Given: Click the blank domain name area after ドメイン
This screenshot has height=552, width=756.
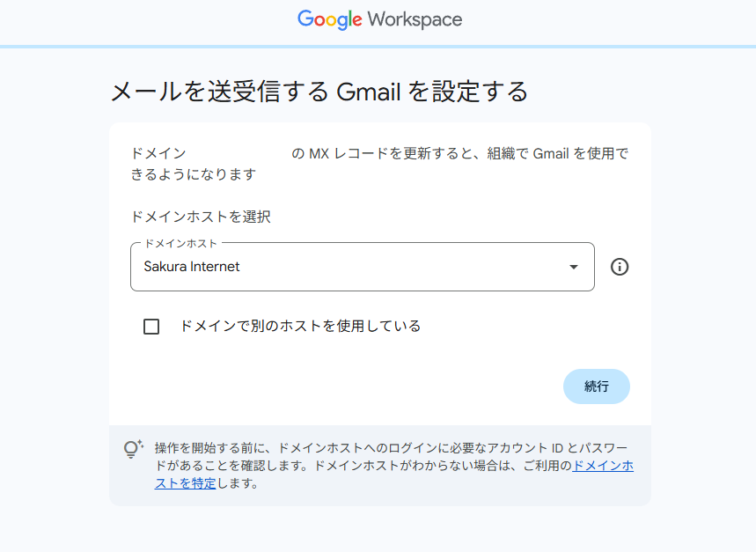Looking at the screenshot, I should [x=238, y=154].
